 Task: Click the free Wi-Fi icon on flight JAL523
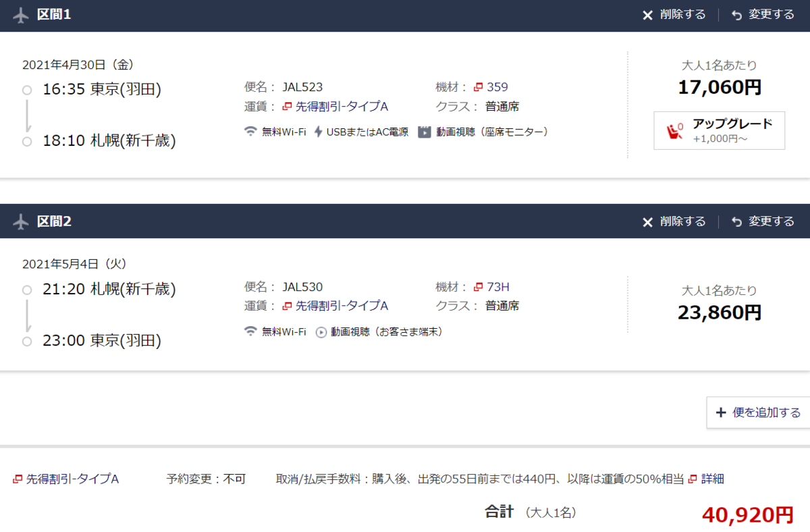pyautogui.click(x=251, y=132)
